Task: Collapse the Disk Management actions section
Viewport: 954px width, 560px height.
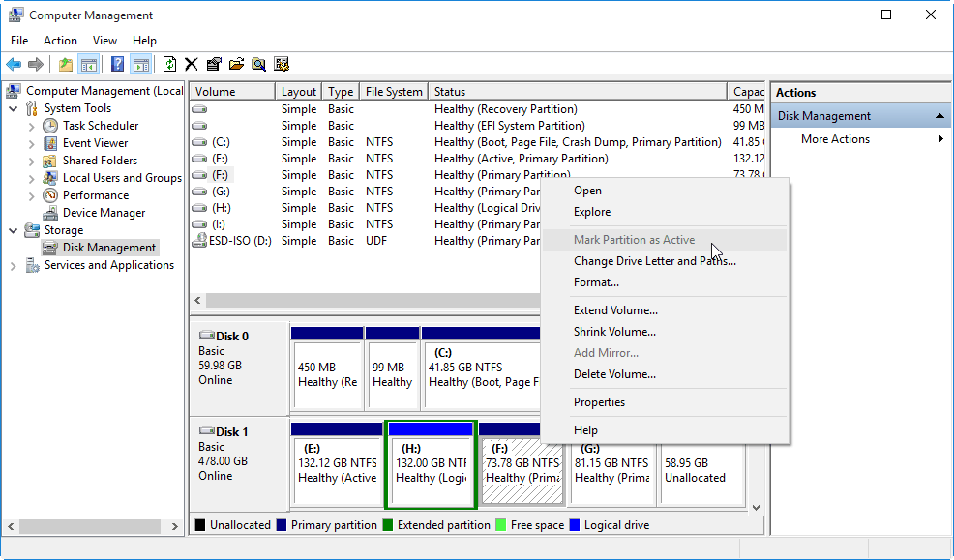Action: (940, 115)
